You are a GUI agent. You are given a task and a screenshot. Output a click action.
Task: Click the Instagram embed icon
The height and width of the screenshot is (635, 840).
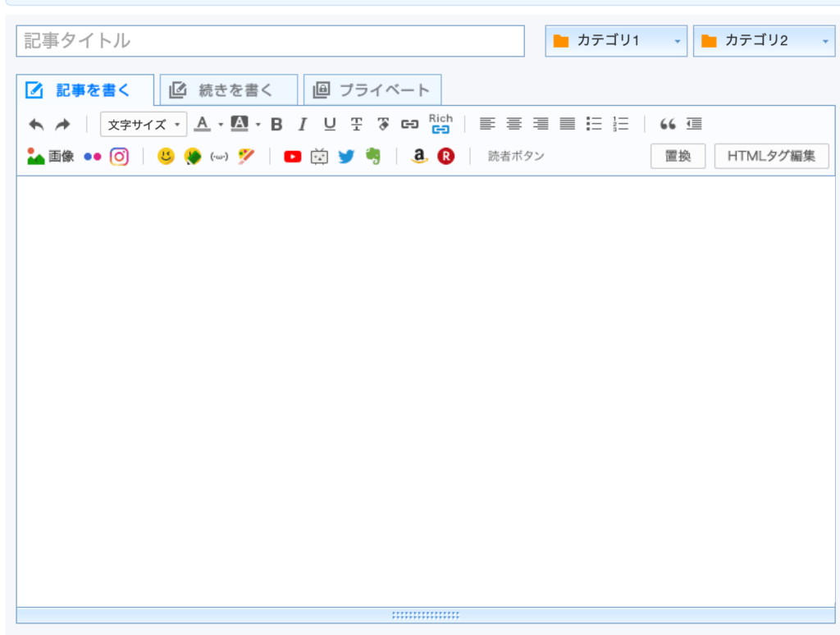(119, 157)
